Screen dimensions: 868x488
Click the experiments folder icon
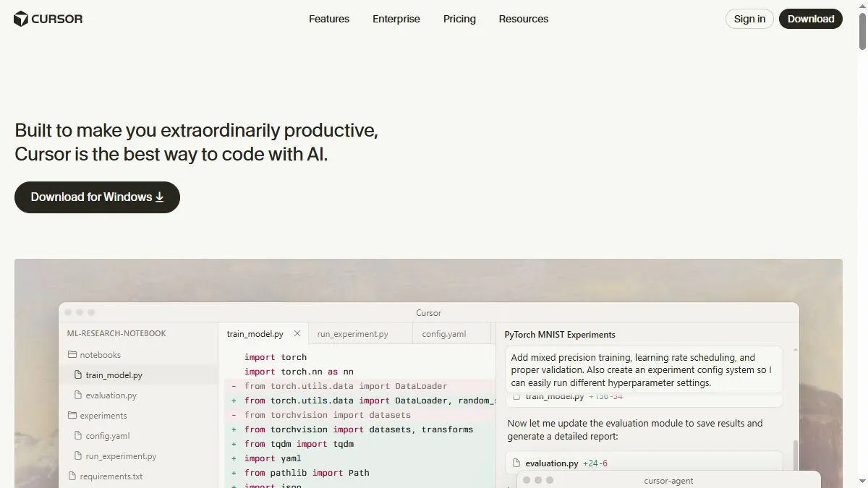coord(72,416)
